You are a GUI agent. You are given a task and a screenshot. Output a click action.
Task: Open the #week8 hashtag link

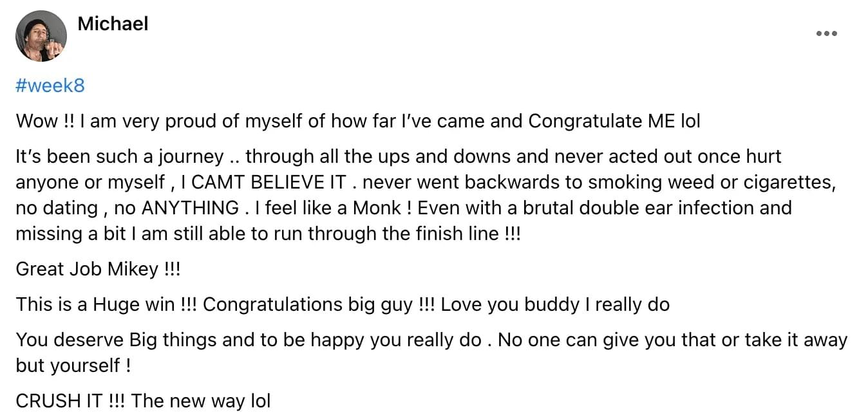coord(50,86)
